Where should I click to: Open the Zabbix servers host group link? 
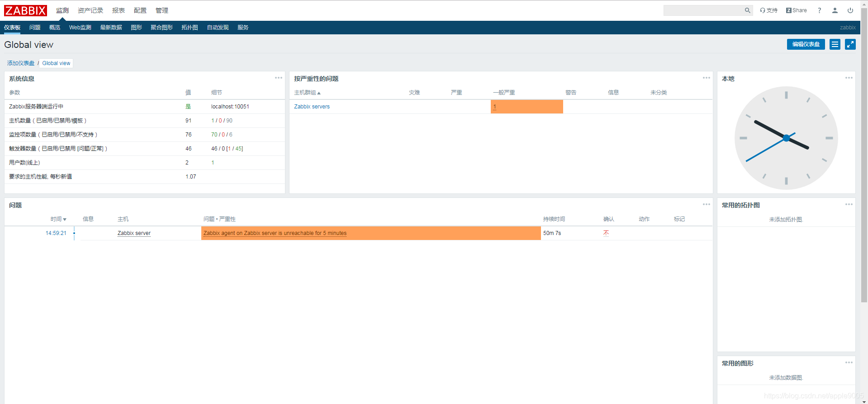312,107
